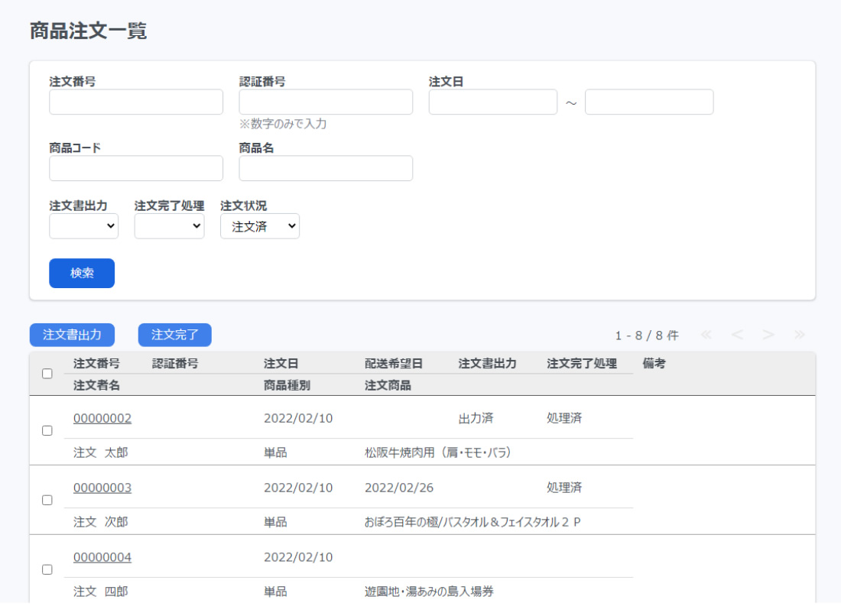841x616 pixels.
Task: Tick the checkbox for order 00000004
Action: 47,569
